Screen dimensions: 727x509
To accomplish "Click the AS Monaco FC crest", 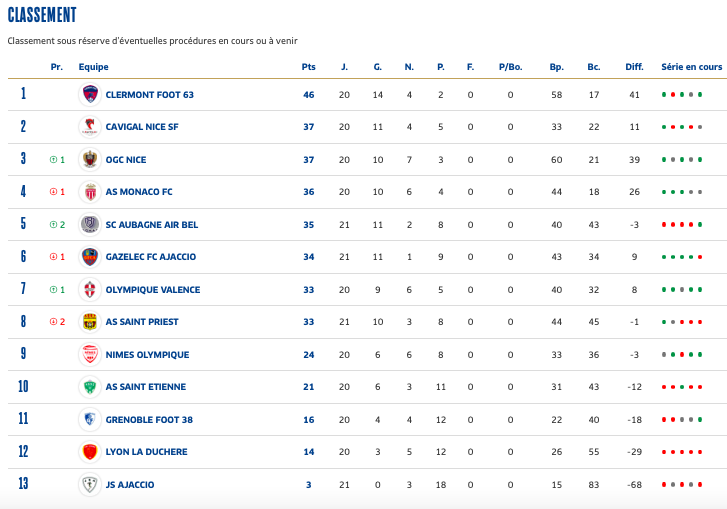I will [x=90, y=192].
